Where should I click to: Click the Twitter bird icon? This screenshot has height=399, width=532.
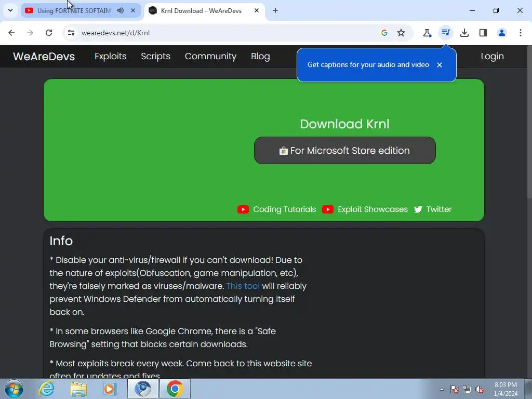(418, 209)
